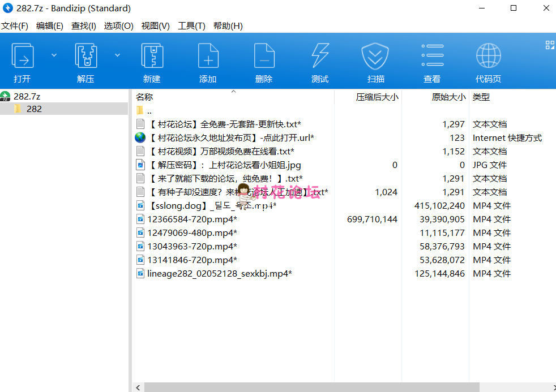
Task: Click the parent folder '..' icon
Action: pyautogui.click(x=140, y=110)
